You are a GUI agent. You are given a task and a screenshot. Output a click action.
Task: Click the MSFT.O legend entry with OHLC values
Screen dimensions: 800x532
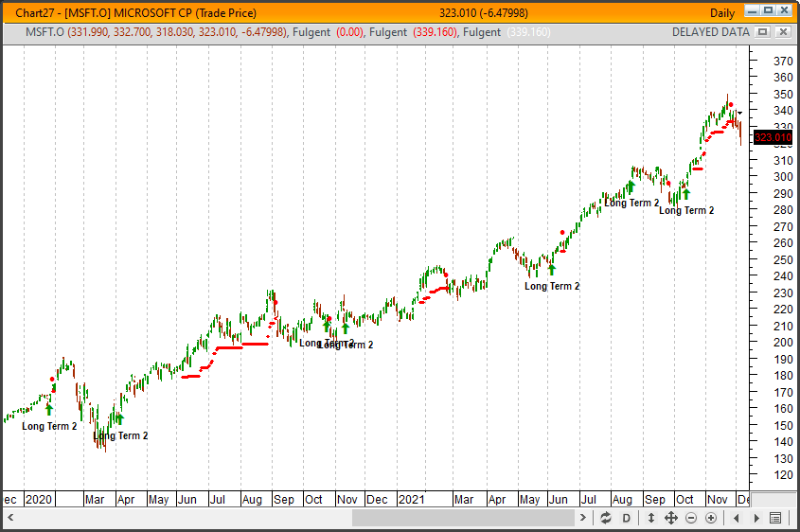156,32
